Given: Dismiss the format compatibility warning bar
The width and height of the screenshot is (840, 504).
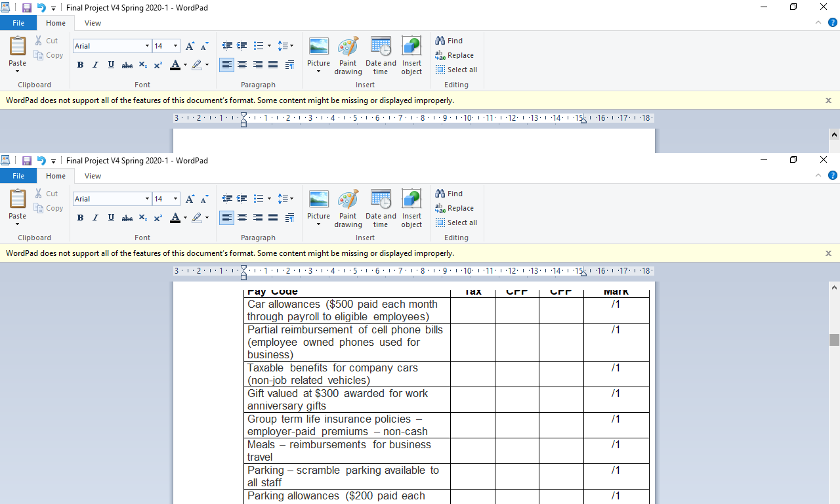Looking at the screenshot, I should [828, 253].
